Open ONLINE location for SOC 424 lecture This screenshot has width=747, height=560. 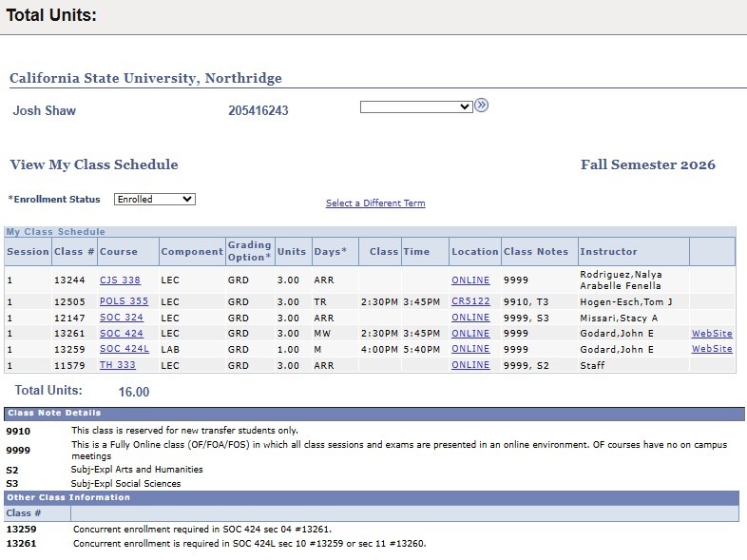point(470,334)
